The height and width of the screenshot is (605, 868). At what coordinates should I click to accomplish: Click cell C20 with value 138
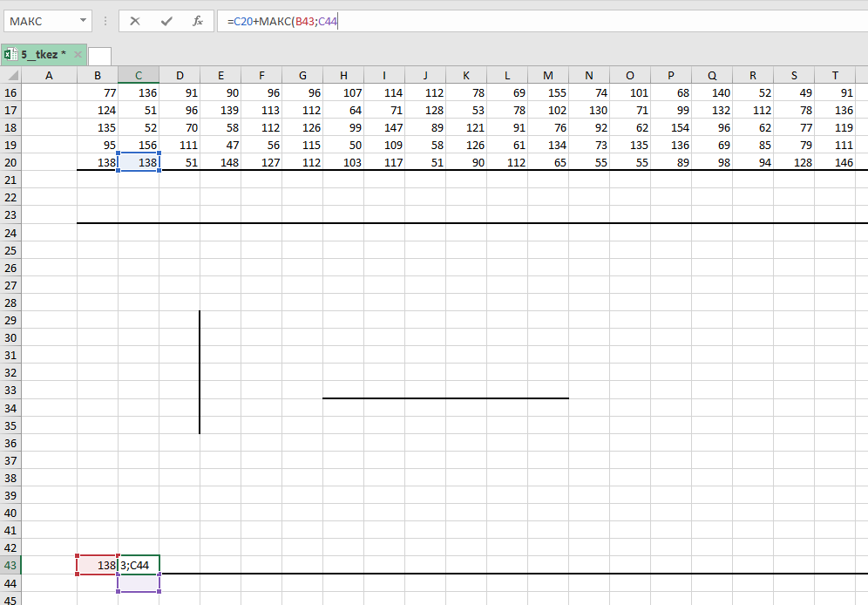click(139, 162)
